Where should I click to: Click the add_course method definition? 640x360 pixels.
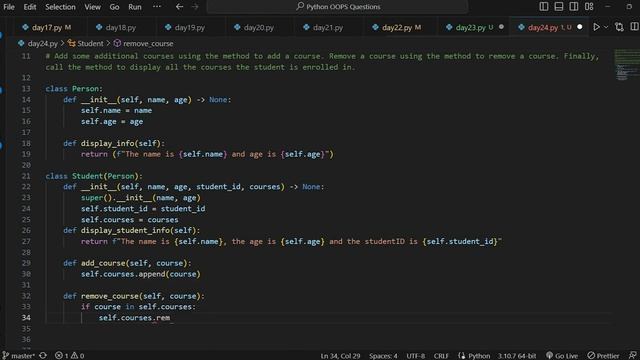click(127, 263)
